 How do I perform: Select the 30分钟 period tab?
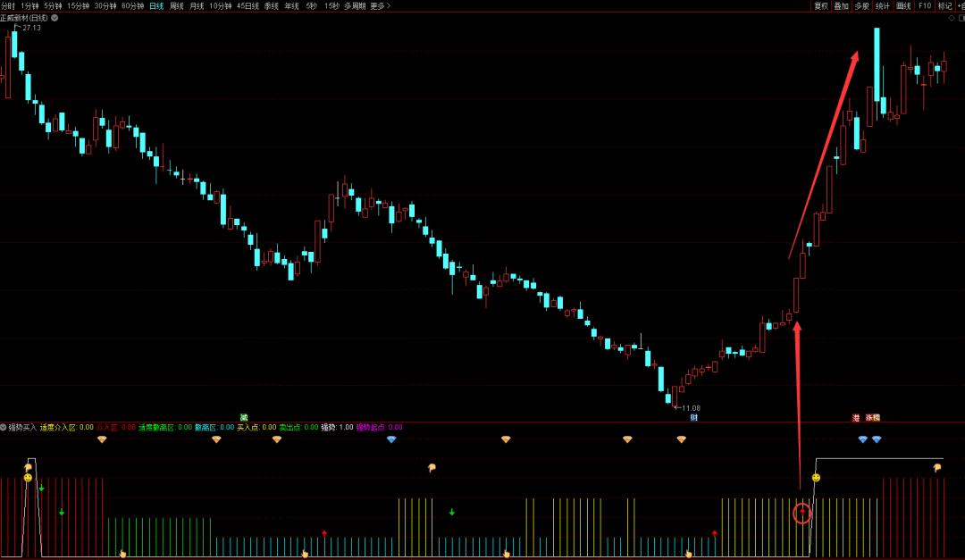pos(105,5)
